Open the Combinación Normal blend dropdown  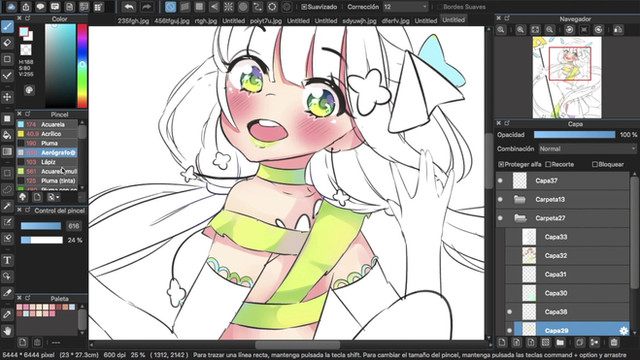tap(587, 149)
